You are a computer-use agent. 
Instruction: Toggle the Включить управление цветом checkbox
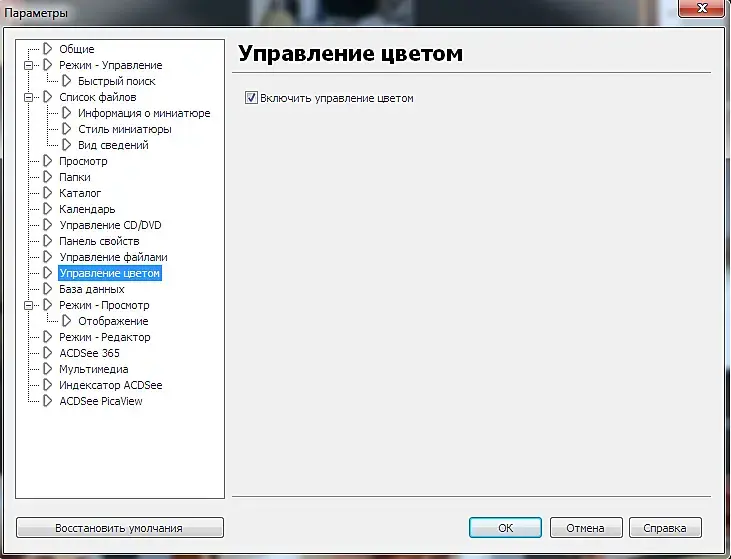coord(251,98)
